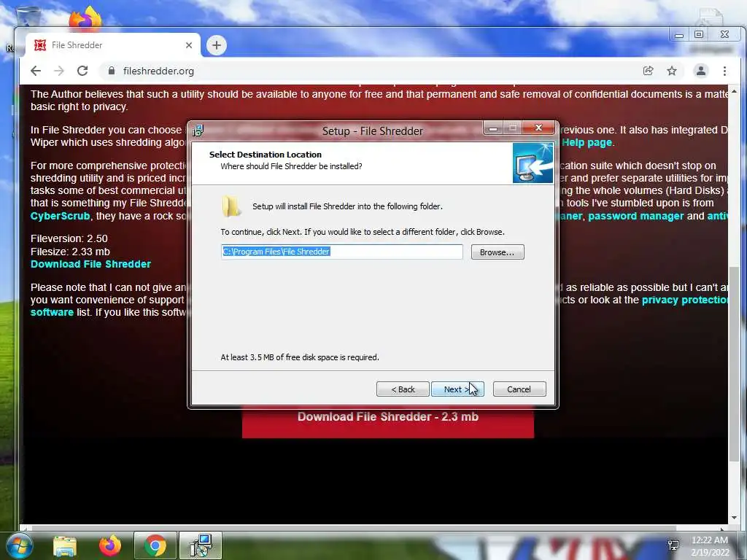Bookmark this page with the star icon
747x560 pixels.
click(x=672, y=71)
